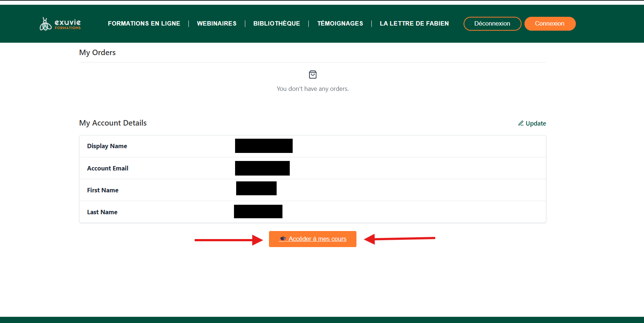Open the Bibliothèque section

[x=277, y=23]
